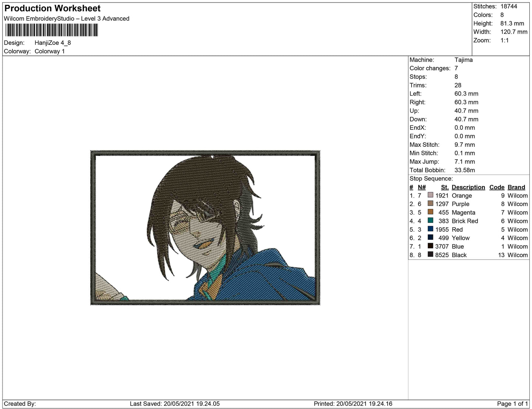This screenshot has width=532, height=409.
Task: Click the 'EndY:' label
Action: coord(418,136)
